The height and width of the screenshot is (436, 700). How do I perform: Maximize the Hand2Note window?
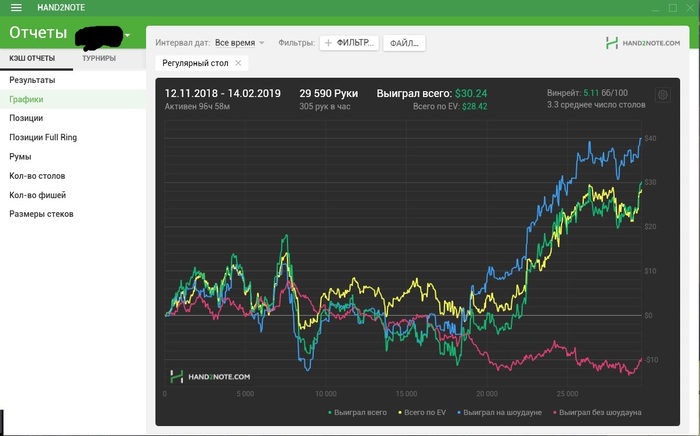pos(673,8)
